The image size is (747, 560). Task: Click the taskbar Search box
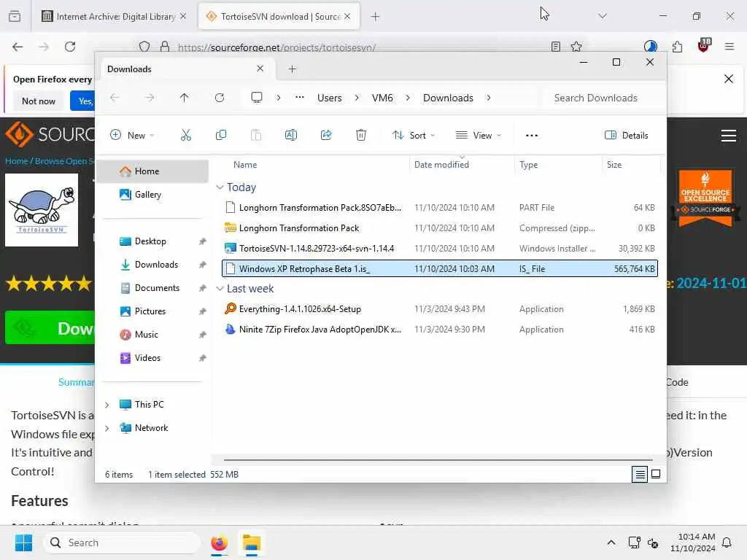pos(122,542)
